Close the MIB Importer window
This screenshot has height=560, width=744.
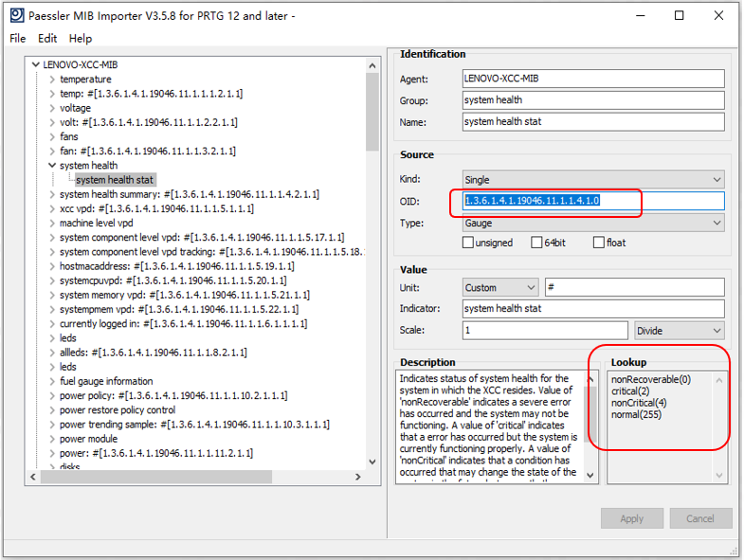(718, 16)
